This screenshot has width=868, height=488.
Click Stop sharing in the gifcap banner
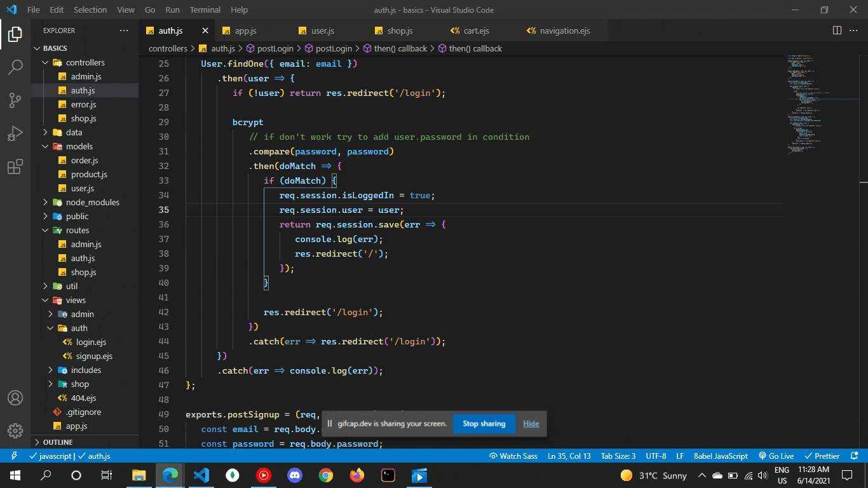[x=484, y=424]
